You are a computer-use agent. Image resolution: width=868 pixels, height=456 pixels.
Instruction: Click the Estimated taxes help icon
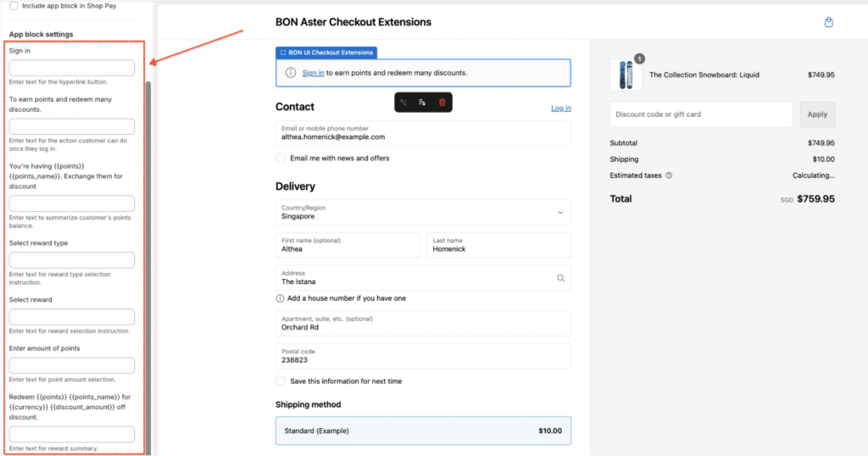[x=669, y=175]
